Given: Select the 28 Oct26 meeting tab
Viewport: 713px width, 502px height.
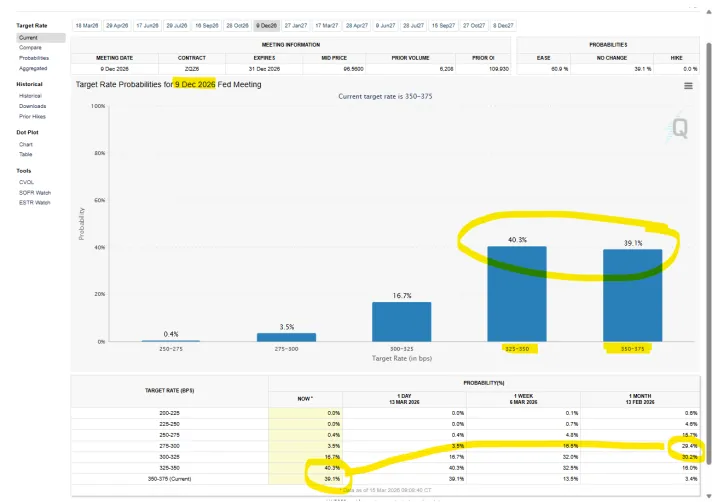Looking at the screenshot, I should [237, 25].
